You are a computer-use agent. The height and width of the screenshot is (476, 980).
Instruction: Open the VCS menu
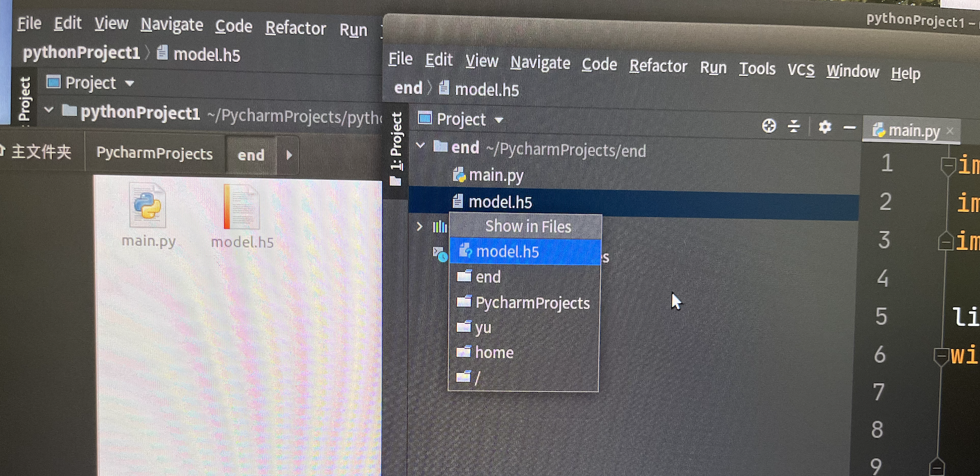(x=801, y=70)
